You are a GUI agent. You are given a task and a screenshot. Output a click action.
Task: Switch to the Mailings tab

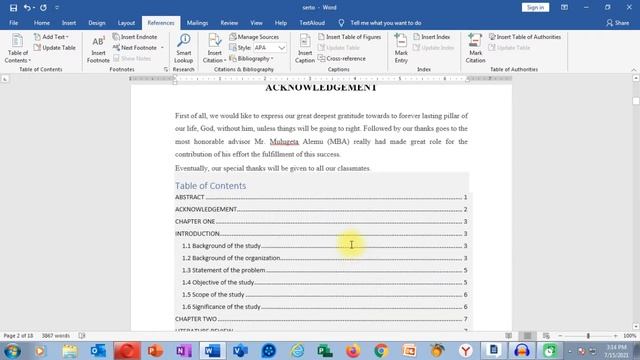coord(198,23)
